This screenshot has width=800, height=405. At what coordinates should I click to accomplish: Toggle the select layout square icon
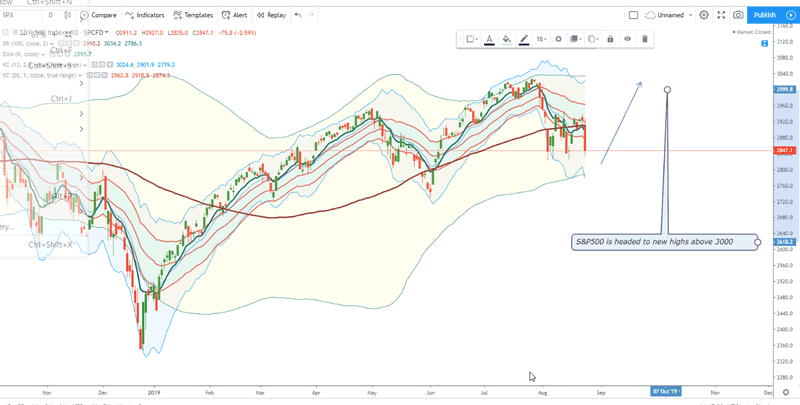coord(633,15)
